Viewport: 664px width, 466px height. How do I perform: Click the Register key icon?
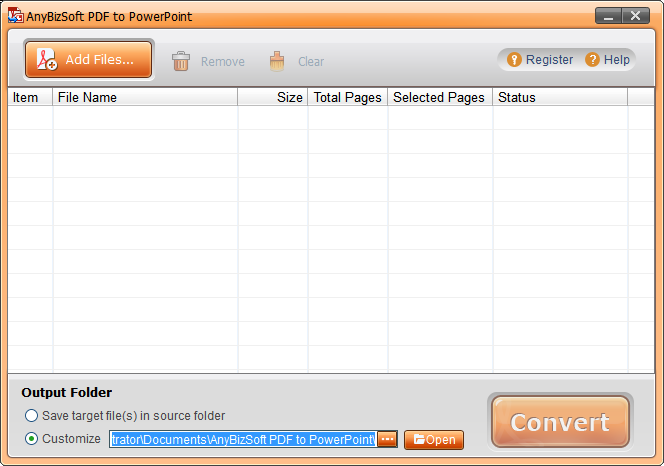tap(515, 60)
